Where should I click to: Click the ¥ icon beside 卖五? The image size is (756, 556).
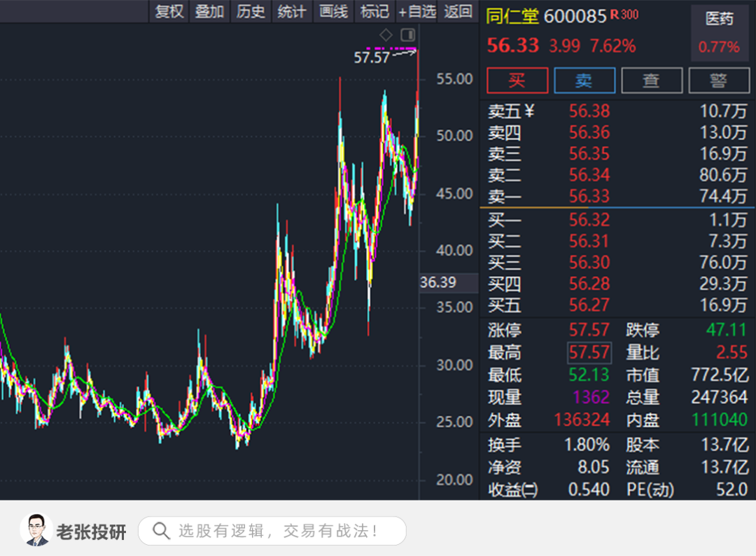coord(529,111)
